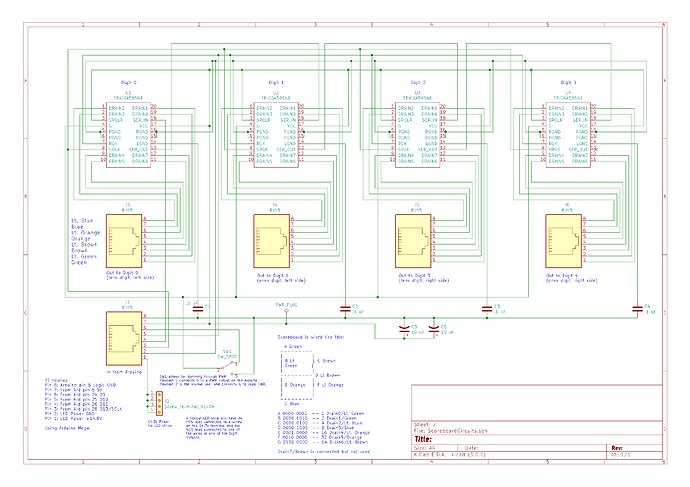
Task: Click the 'Using Arduino Mega' note
Action: (67, 428)
